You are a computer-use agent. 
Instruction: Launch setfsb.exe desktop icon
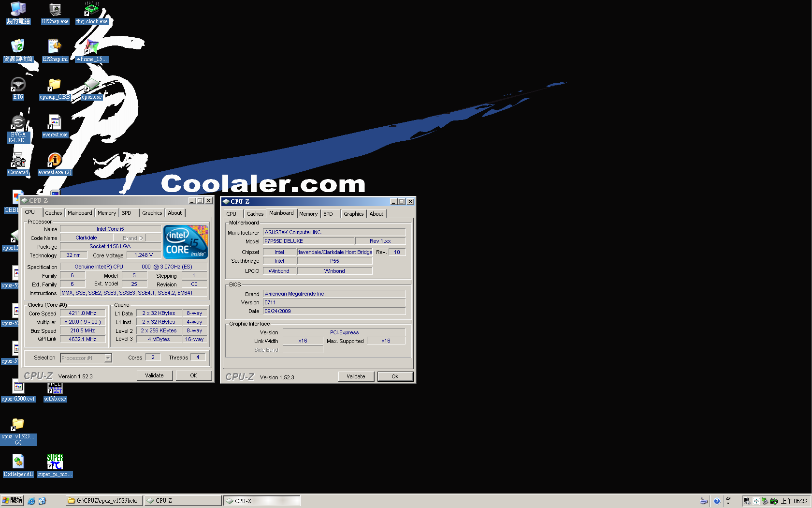[x=55, y=392]
